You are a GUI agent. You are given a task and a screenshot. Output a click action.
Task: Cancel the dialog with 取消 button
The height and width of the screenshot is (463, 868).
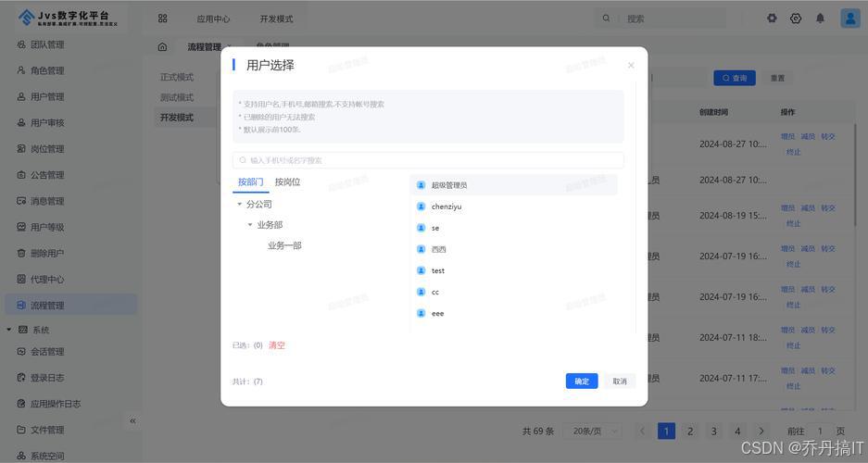[x=620, y=382]
